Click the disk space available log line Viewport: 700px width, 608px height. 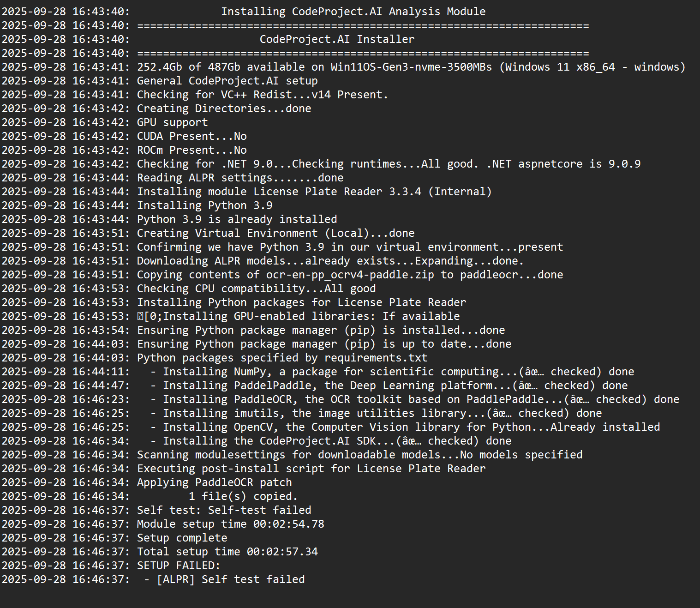411,67
